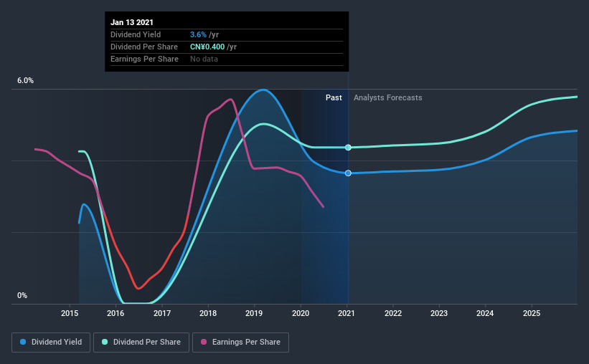Screen dimensions: 589x364
Task: Click the tooltip's Earnings Per Share row label
Action: tap(144, 59)
